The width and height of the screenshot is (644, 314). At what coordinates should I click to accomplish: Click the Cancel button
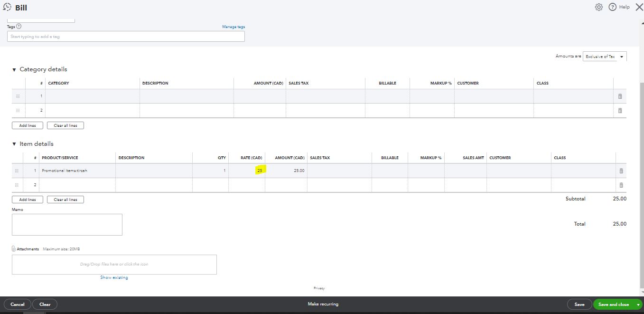(x=18, y=304)
